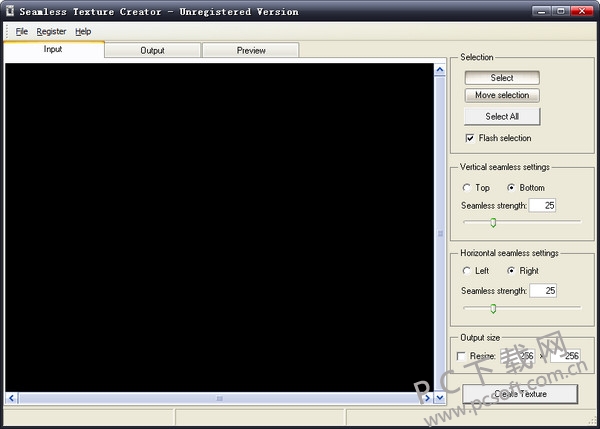Choose the Bottom vertical seamless option

tap(511, 188)
